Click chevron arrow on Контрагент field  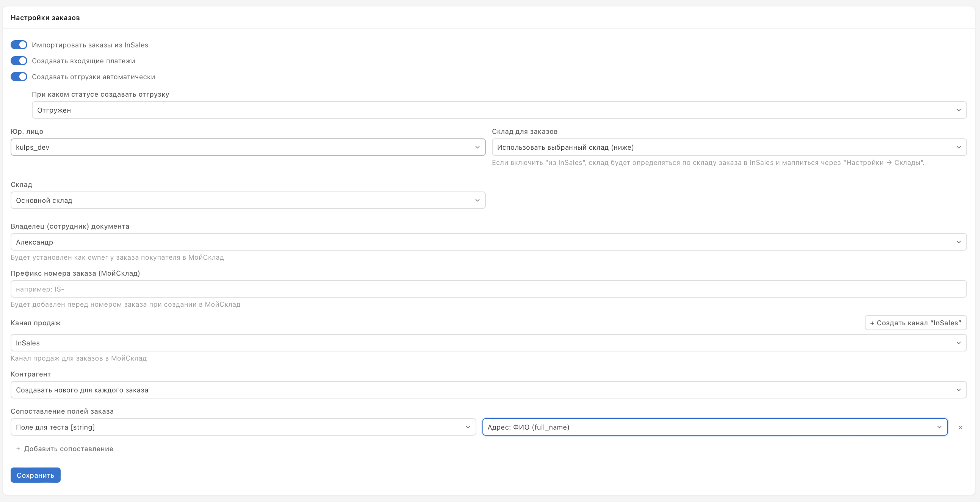[x=958, y=390]
